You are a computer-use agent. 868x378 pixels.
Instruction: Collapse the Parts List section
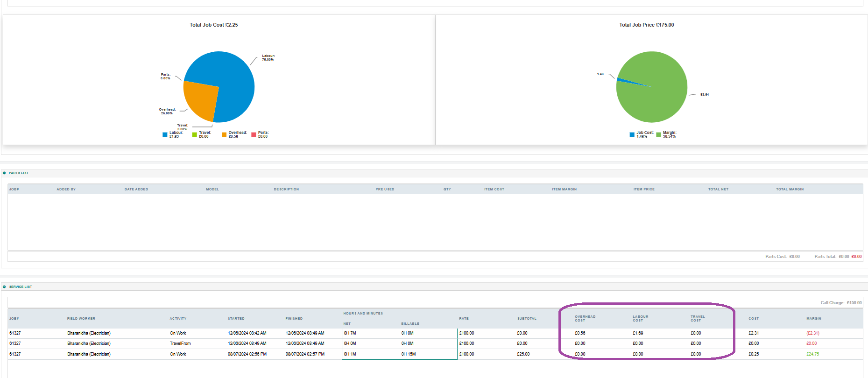(x=5, y=173)
